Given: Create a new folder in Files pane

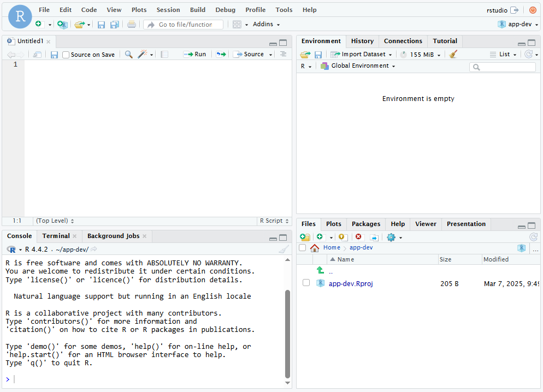Looking at the screenshot, I should [305, 237].
